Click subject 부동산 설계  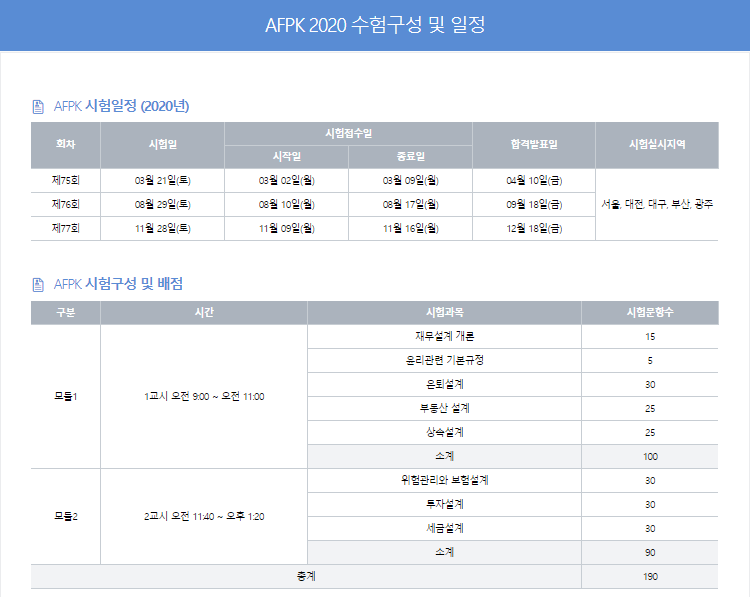point(444,408)
